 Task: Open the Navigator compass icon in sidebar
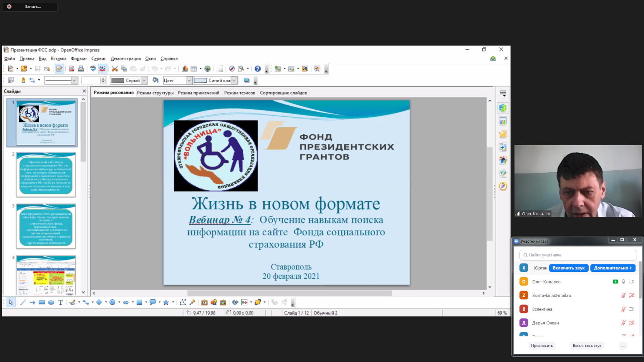click(x=503, y=186)
